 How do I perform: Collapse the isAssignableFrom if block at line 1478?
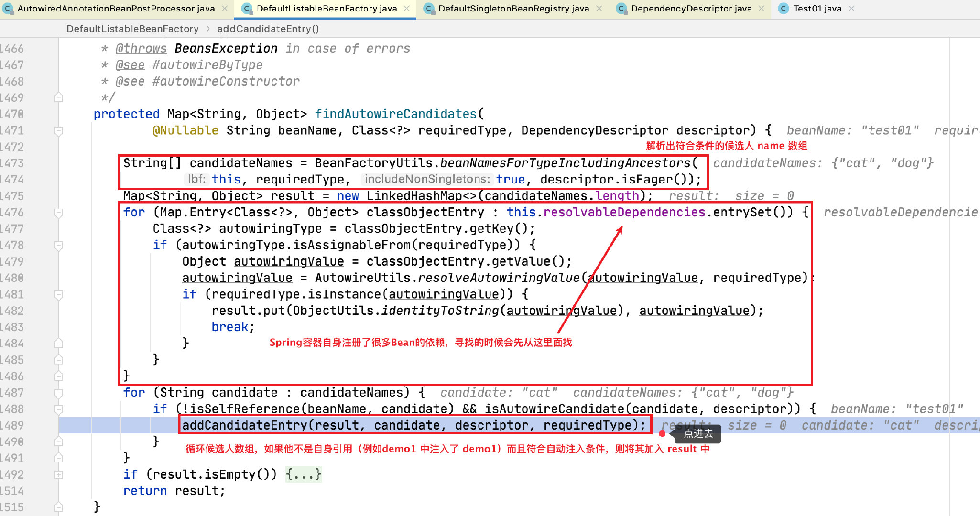[x=59, y=245]
